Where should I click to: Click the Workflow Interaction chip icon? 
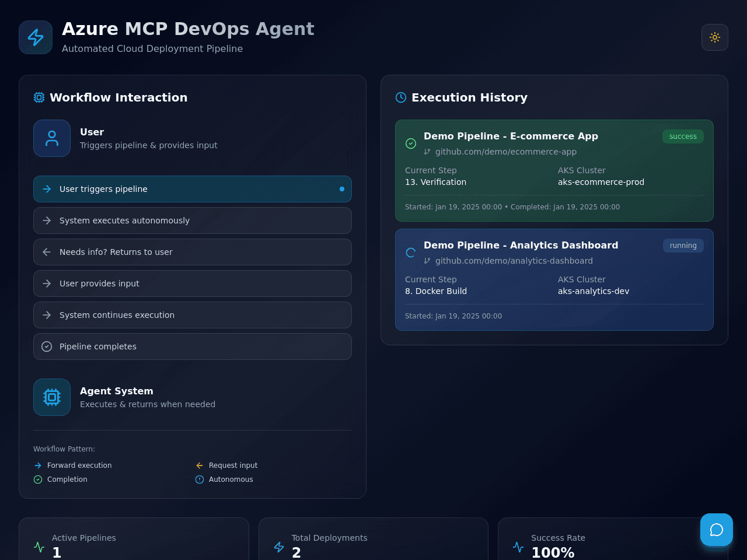[x=39, y=97]
